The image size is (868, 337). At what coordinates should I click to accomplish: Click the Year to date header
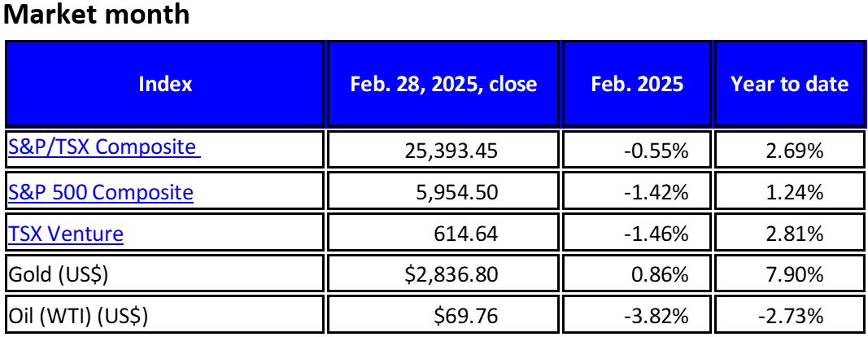(x=789, y=84)
